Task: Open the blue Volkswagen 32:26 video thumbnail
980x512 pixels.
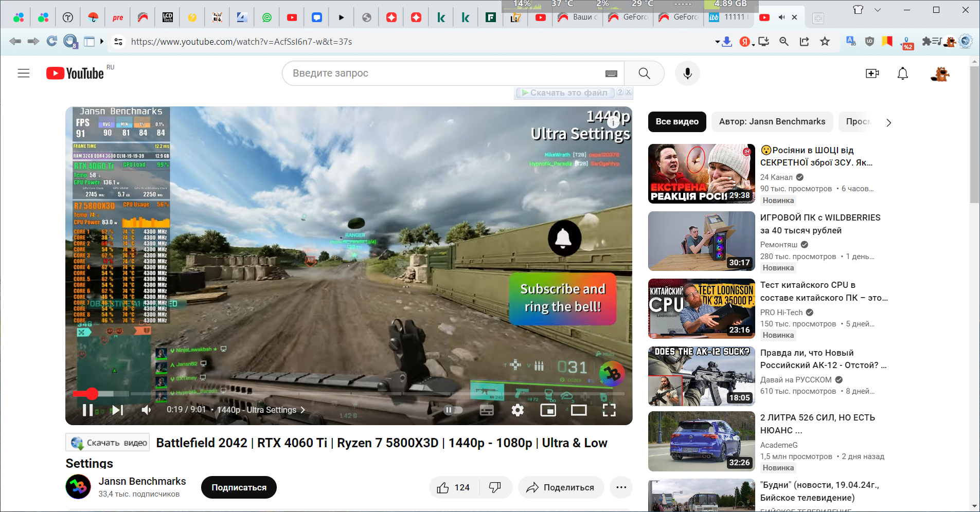Action: (x=702, y=441)
